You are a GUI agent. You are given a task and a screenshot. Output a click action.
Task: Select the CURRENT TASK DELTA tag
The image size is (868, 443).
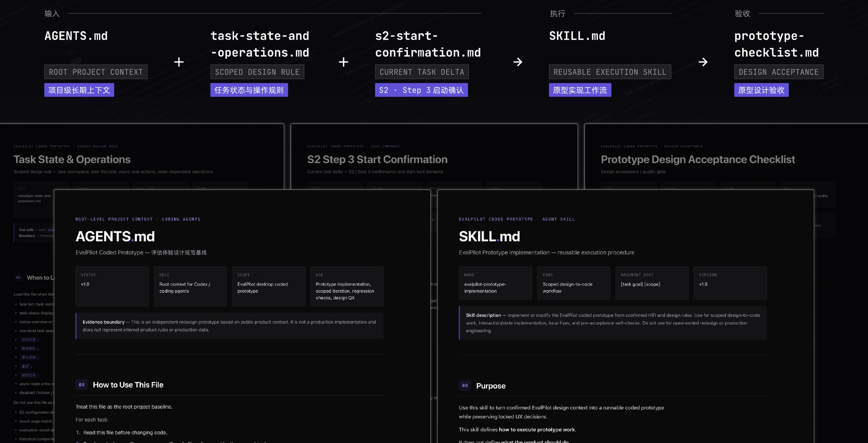[x=422, y=72]
